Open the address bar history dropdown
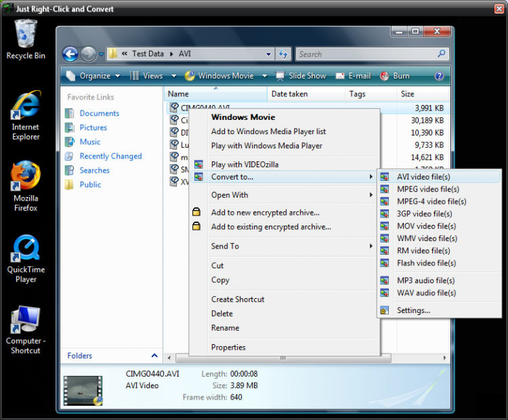Image resolution: width=508 pixels, height=420 pixels. click(269, 54)
